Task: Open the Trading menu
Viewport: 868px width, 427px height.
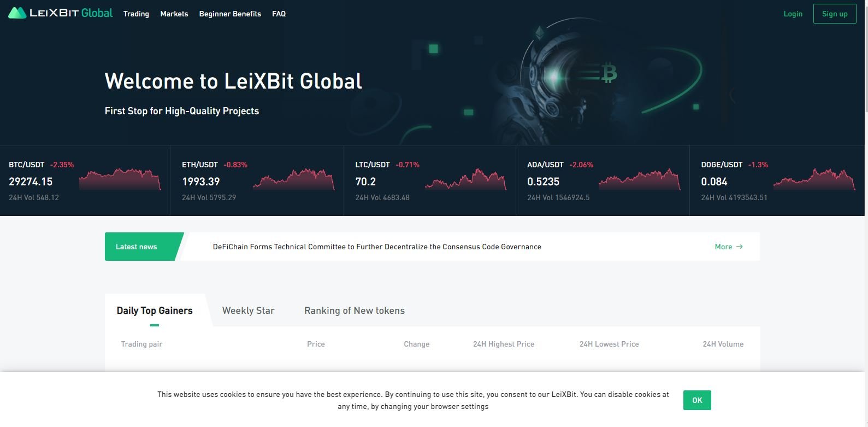Action: tap(136, 14)
